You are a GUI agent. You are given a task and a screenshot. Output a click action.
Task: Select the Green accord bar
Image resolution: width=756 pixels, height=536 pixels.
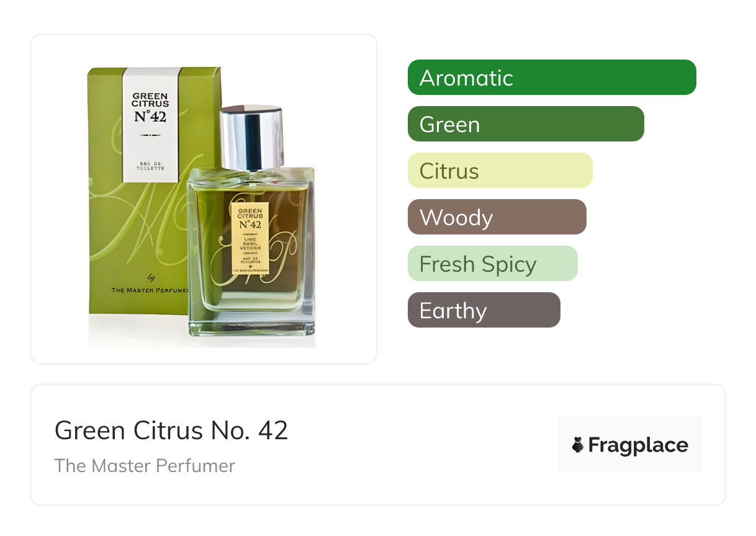526,124
